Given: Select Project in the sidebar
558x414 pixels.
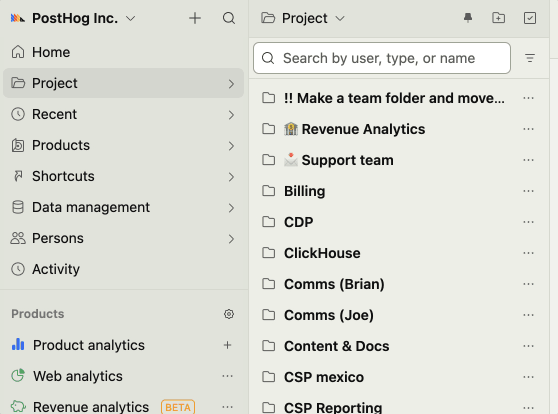Looking at the screenshot, I should point(123,83).
